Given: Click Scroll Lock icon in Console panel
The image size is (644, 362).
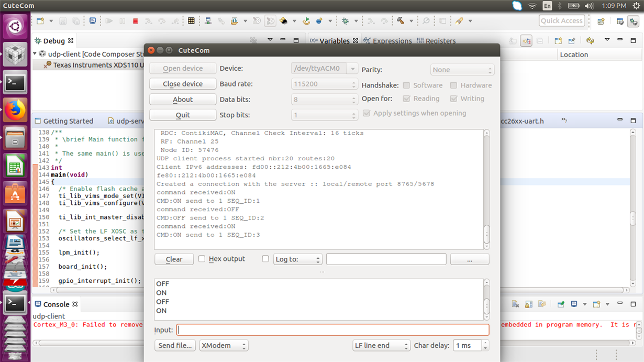Looking at the screenshot, I should tap(529, 304).
